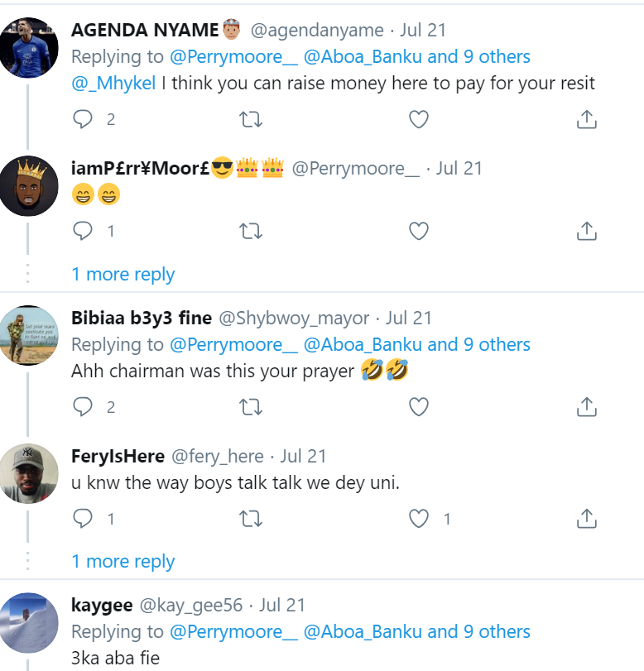Share the iamP£rr¥Moor£ emoji tweet
This screenshot has height=671, width=644.
pyautogui.click(x=586, y=232)
